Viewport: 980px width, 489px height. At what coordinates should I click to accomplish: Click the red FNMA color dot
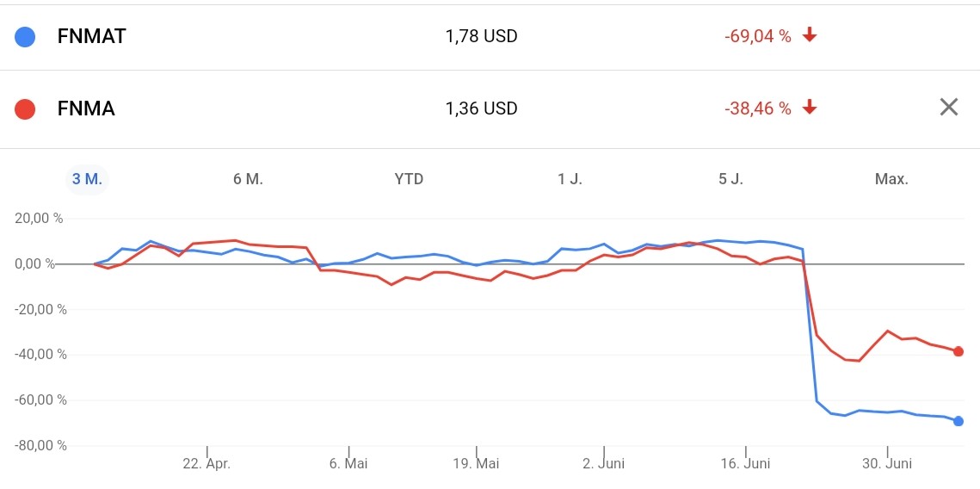[26, 109]
